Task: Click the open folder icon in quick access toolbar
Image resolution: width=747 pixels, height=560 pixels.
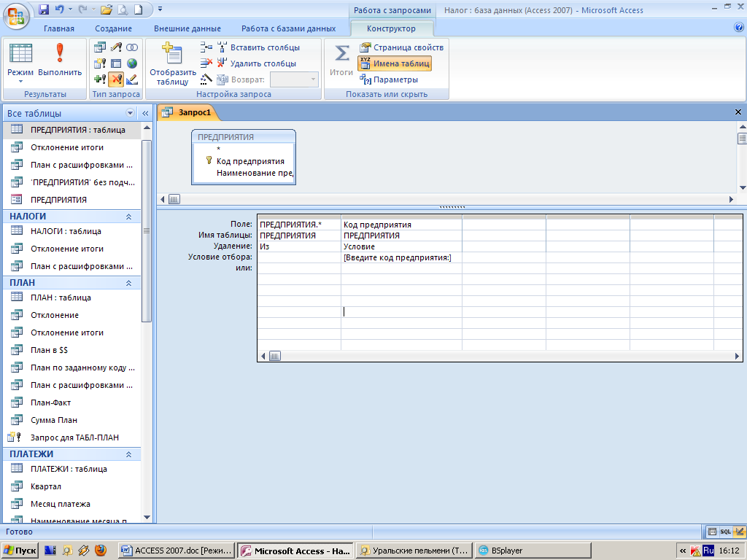Action: [x=107, y=9]
